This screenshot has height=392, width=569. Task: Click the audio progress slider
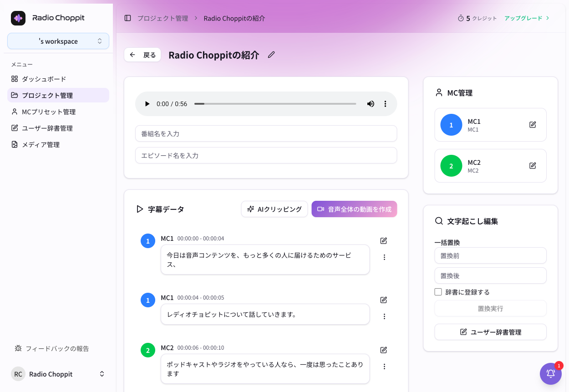(275, 104)
